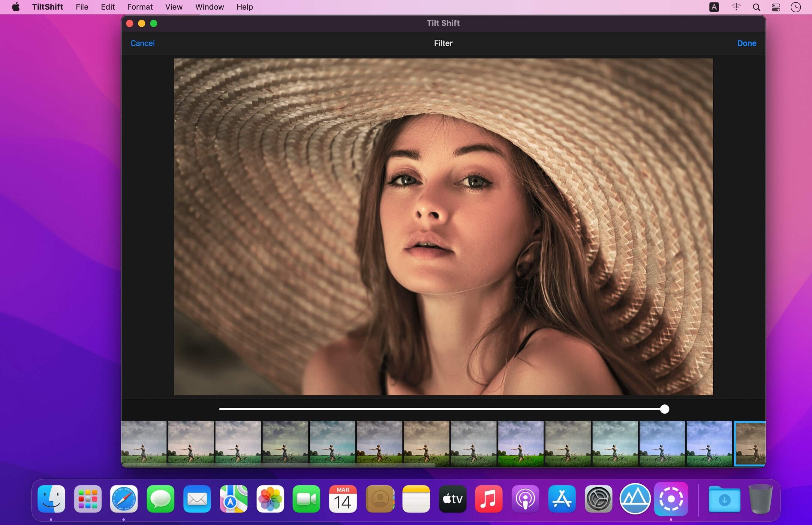The width and height of the screenshot is (812, 525).
Task: Click the clock icon in menu bar
Action: click(x=795, y=7)
